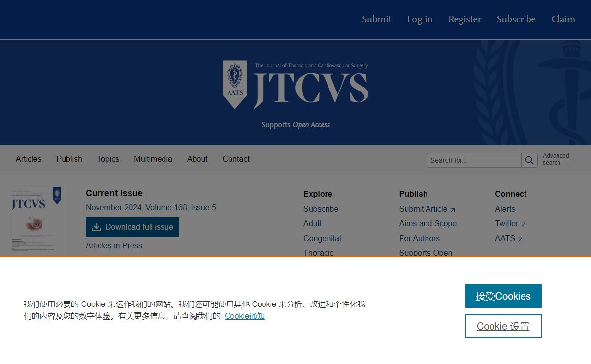Viewport: 591px width, 364px height.
Task: Open the Claim link
Action: [563, 19]
